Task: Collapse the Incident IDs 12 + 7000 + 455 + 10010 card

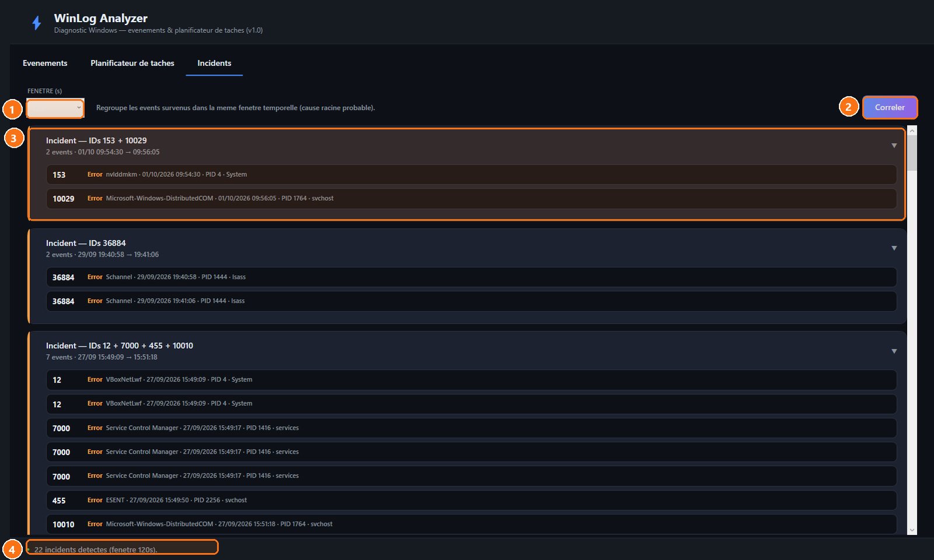Action: (894, 351)
